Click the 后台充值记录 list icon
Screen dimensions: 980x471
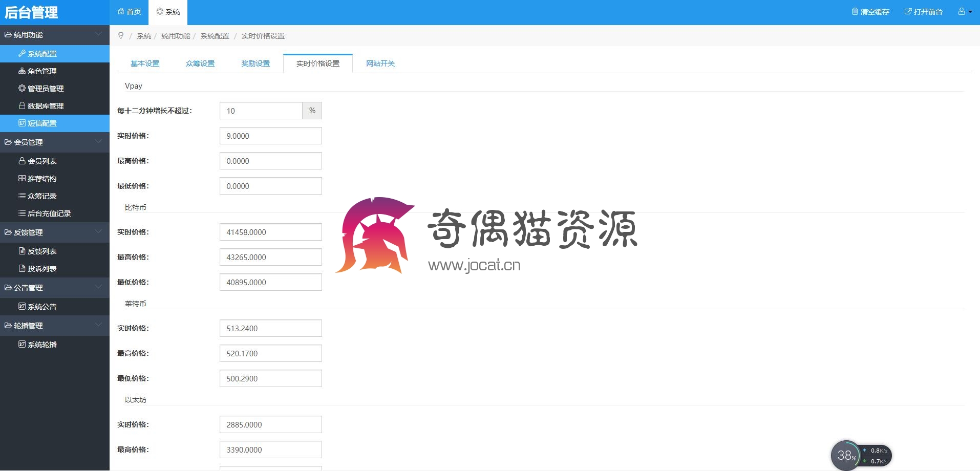[22, 213]
